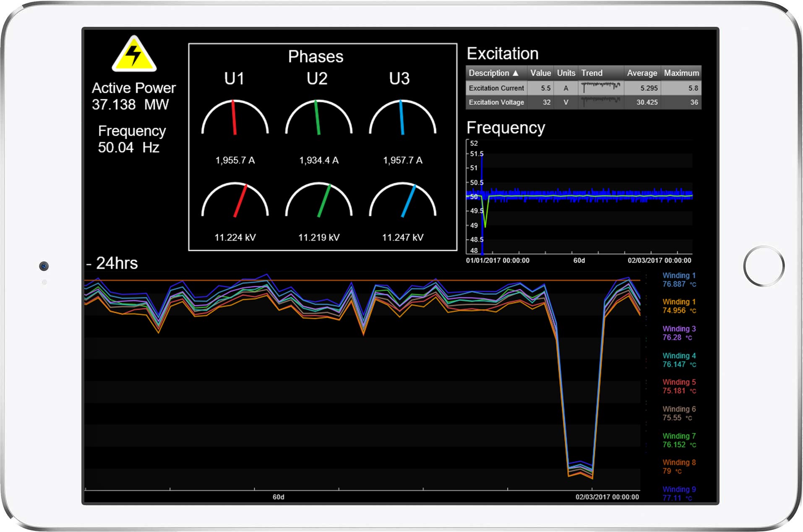
Task: Click the Excitation Voltage value 32
Action: tap(546, 102)
